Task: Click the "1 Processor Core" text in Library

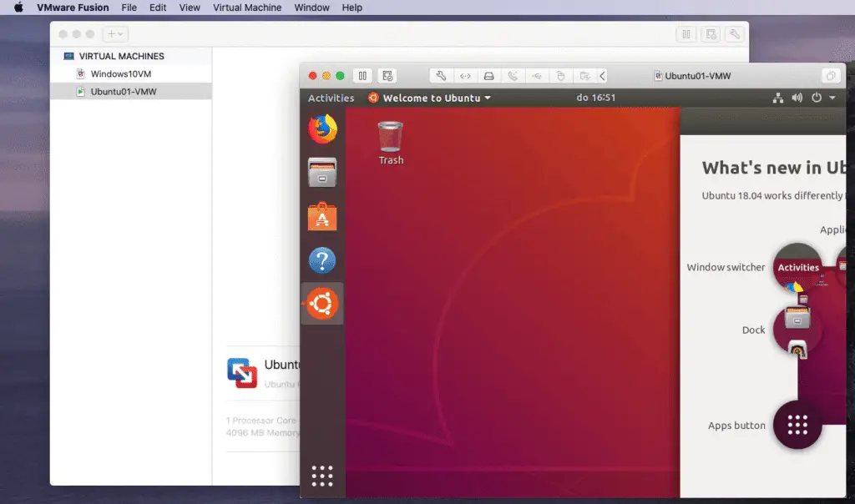Action: (261, 421)
